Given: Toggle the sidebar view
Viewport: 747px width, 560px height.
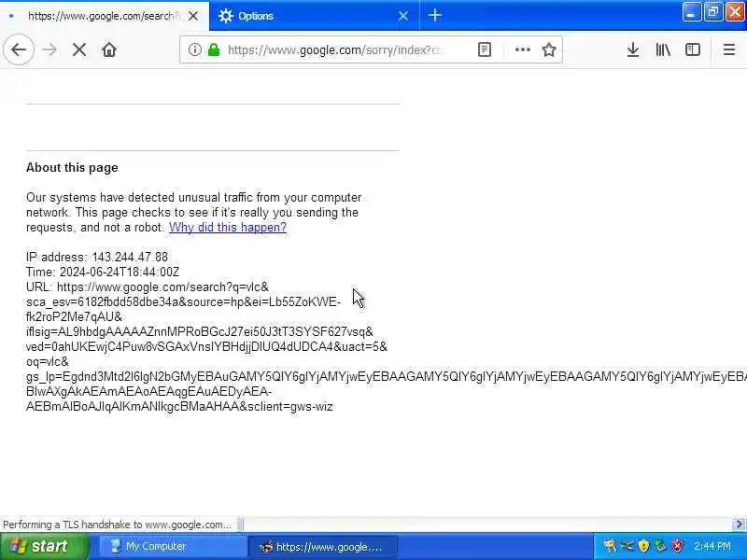Looking at the screenshot, I should coord(692,49).
